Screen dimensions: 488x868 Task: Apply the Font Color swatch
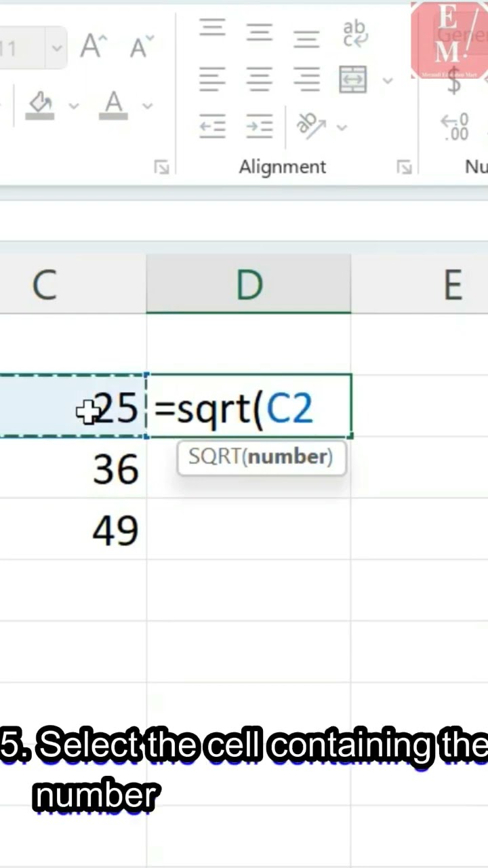(x=114, y=106)
